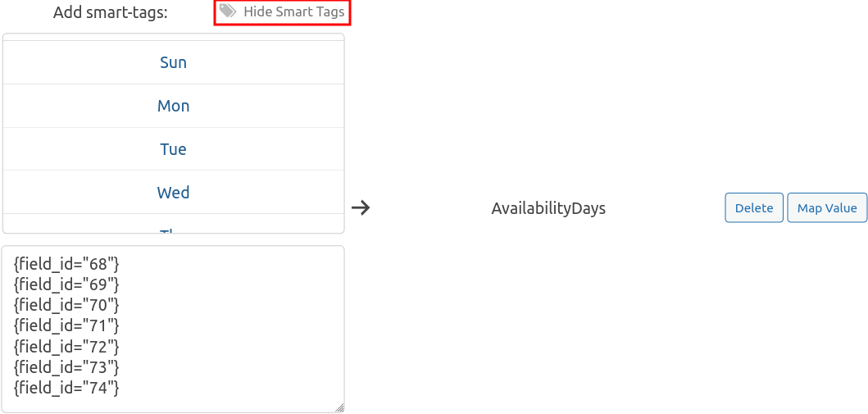Click the textarea resize grip corner
This screenshot has height=414, width=868.
tap(339, 407)
